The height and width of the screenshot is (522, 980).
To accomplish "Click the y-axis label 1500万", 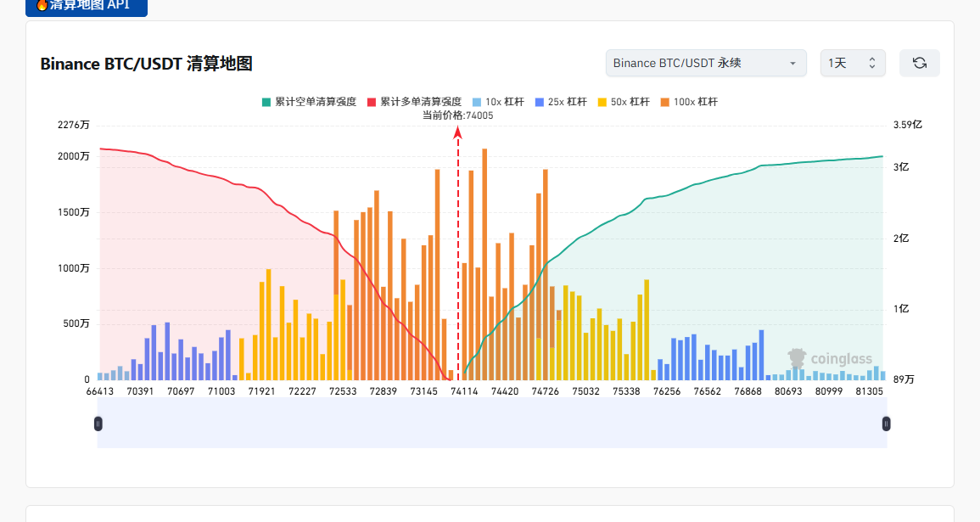I will [74, 212].
